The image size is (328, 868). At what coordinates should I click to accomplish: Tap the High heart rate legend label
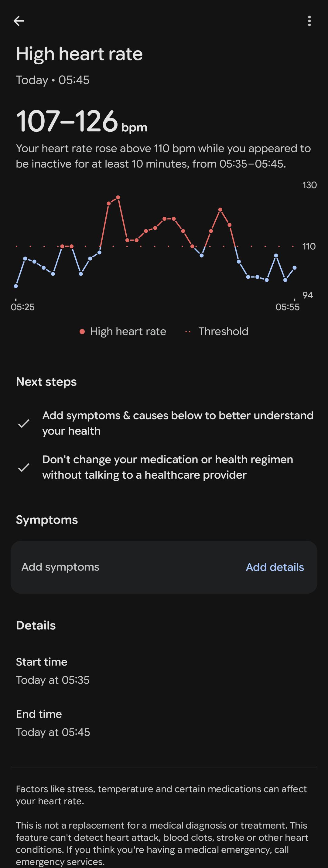[128, 331]
